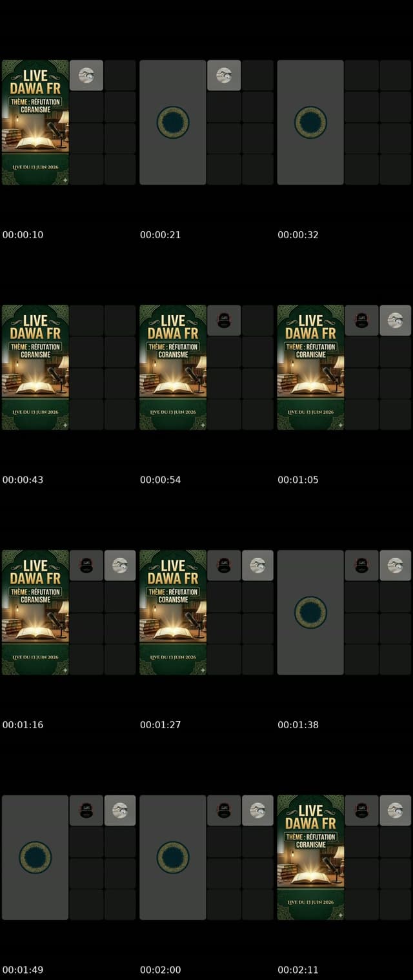Click the timestamp 00:00:21
The image size is (413, 980).
tap(161, 235)
